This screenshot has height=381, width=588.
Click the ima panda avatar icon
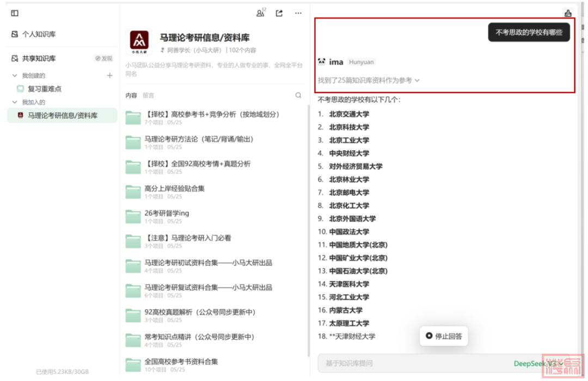click(322, 62)
